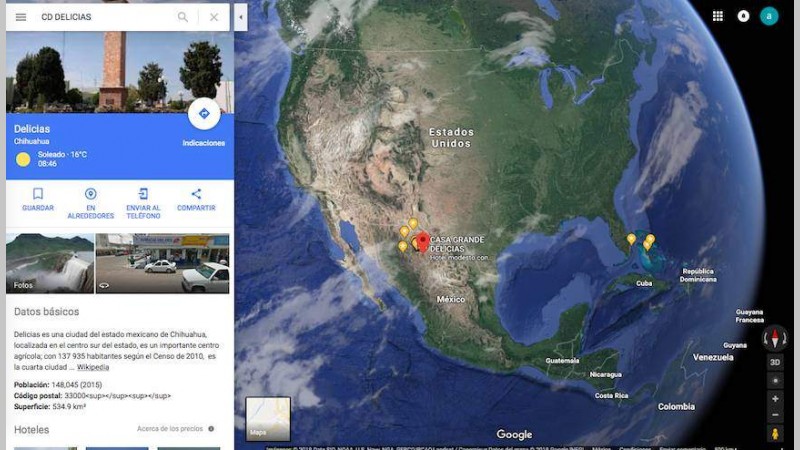Collapse the side panel arrow
Image resolution: width=800 pixels, height=450 pixels.
[x=241, y=17]
